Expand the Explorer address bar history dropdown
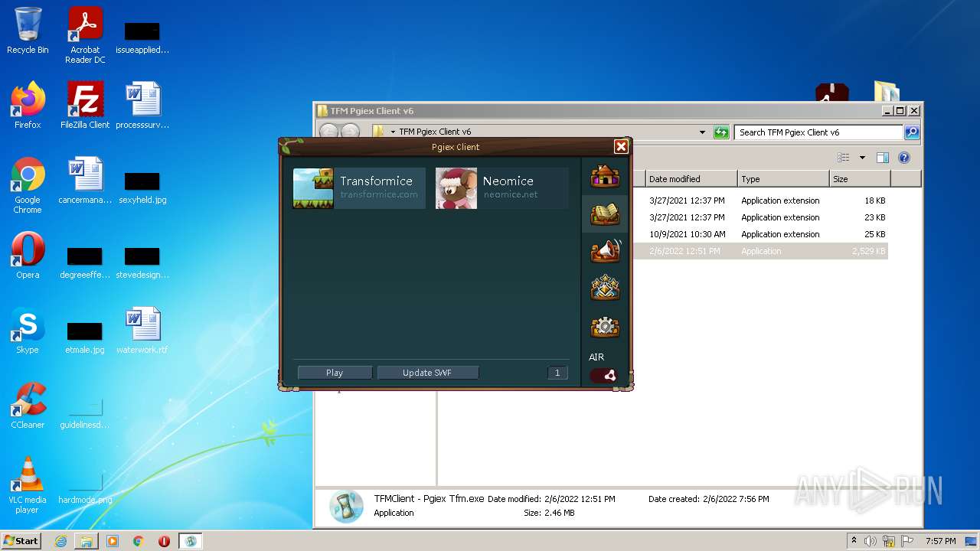This screenshot has width=980, height=551. (x=702, y=132)
